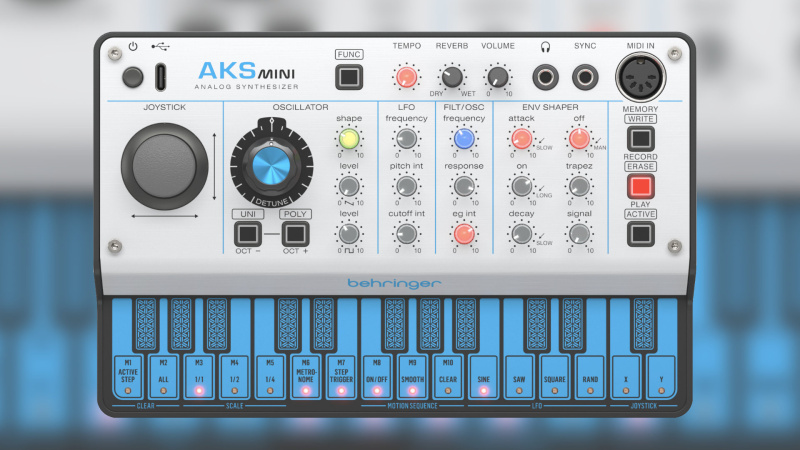Viewport: 800px width, 450px height.
Task: Click the LFO pitch int knob
Action: coord(407,186)
